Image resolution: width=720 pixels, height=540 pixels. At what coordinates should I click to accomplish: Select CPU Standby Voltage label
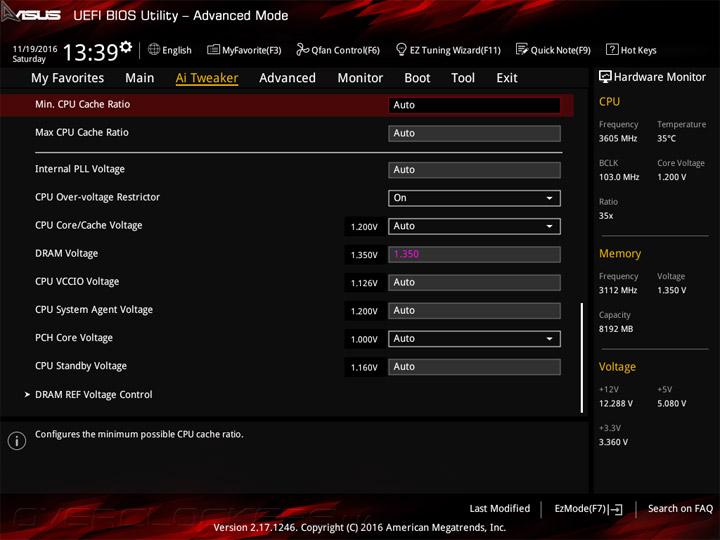point(81,366)
